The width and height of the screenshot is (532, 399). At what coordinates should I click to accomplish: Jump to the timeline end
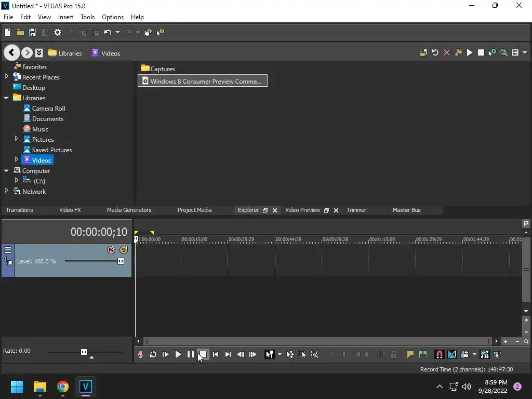coord(228,354)
